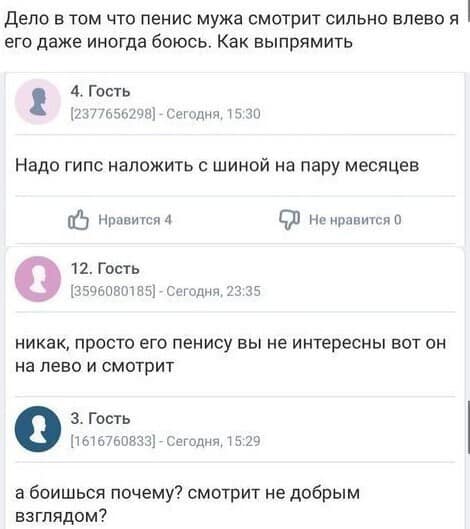Click guest ID 1616760833 timestamp line
Screen dimensions: 470x529
click(x=165, y=441)
